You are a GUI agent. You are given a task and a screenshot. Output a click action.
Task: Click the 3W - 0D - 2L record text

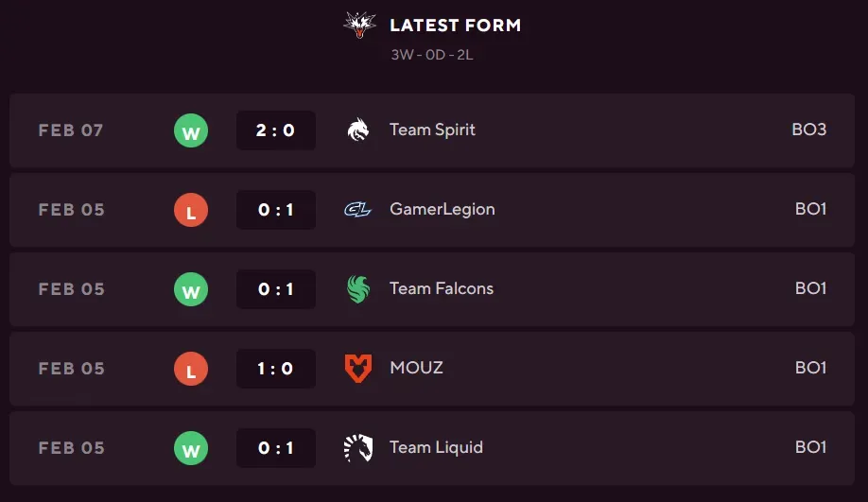[432, 55]
